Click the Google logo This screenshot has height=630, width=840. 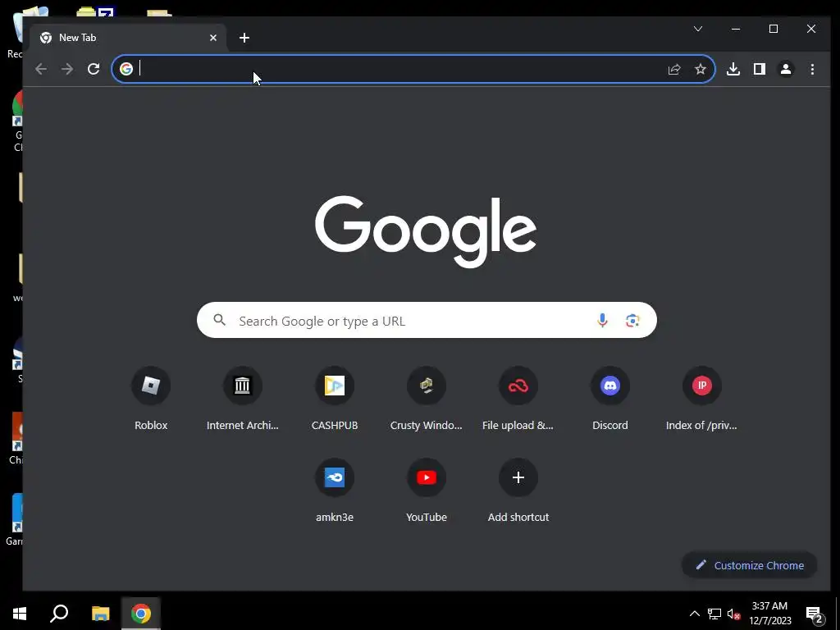426,231
